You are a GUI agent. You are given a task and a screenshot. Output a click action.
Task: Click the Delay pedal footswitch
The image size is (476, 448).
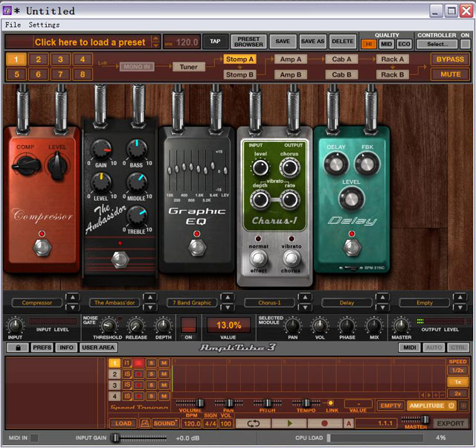coord(352,247)
